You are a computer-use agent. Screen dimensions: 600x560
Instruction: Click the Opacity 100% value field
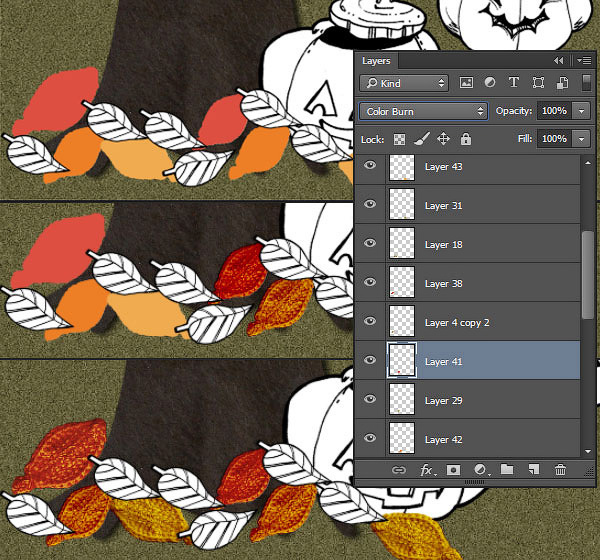(554, 111)
